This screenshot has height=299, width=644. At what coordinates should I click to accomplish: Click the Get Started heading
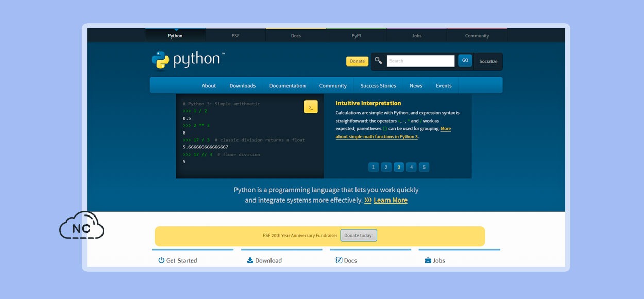181,261
